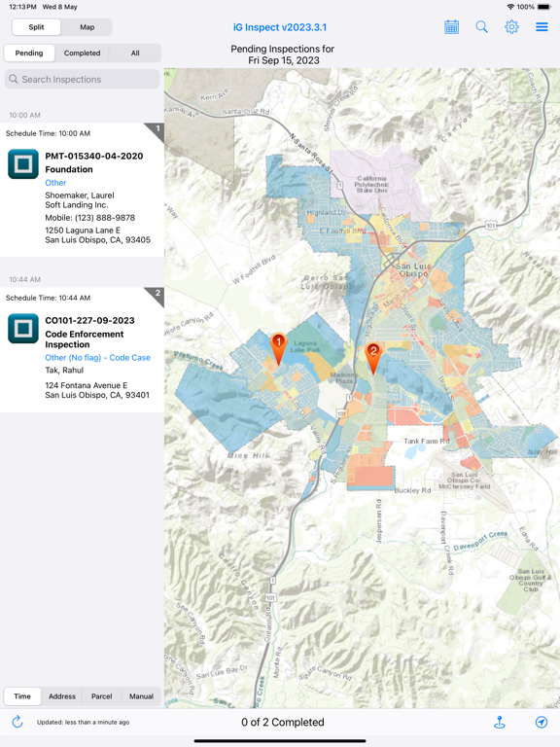Open the calendar date picker icon
The image size is (560, 747).
451,27
